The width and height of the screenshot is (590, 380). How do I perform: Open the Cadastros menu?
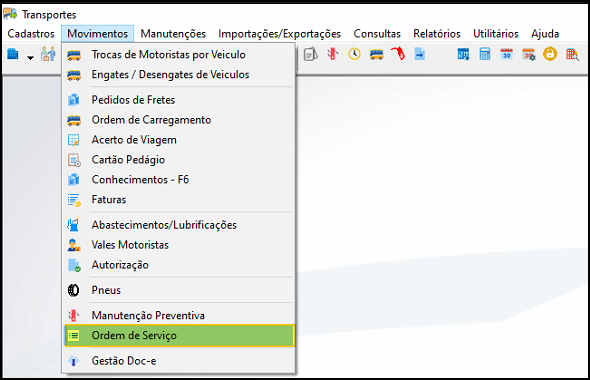point(31,33)
